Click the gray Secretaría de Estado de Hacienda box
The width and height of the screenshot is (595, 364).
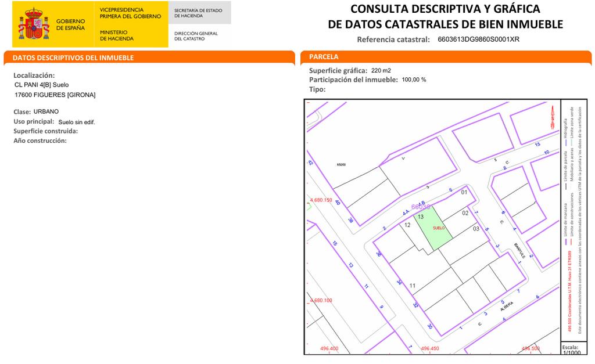[x=199, y=13]
